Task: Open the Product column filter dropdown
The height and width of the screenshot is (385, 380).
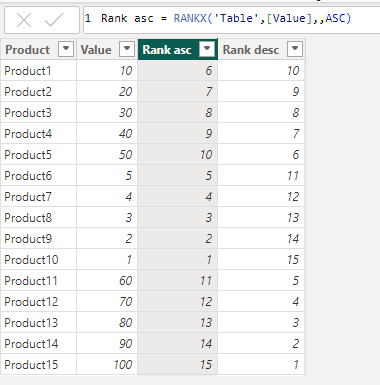Action: (x=66, y=49)
